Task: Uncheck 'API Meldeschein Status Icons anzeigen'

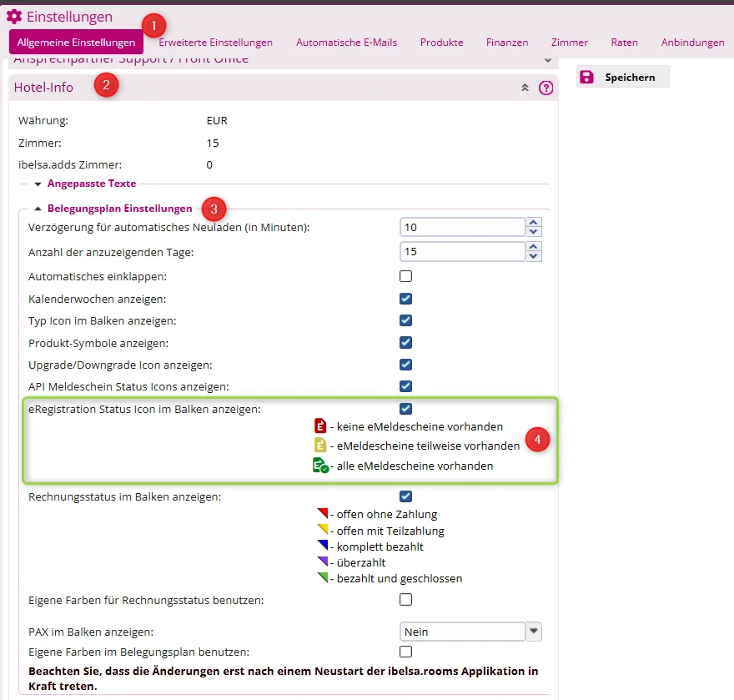Action: (406, 386)
